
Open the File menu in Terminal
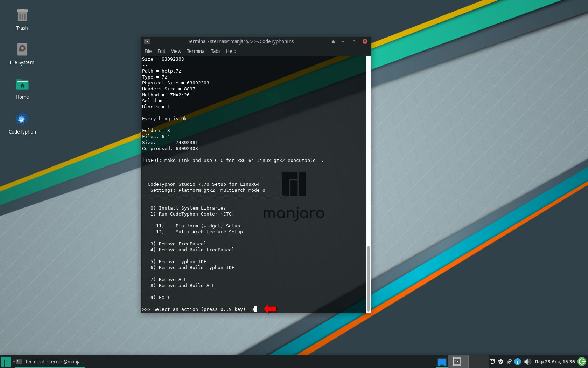pos(148,51)
